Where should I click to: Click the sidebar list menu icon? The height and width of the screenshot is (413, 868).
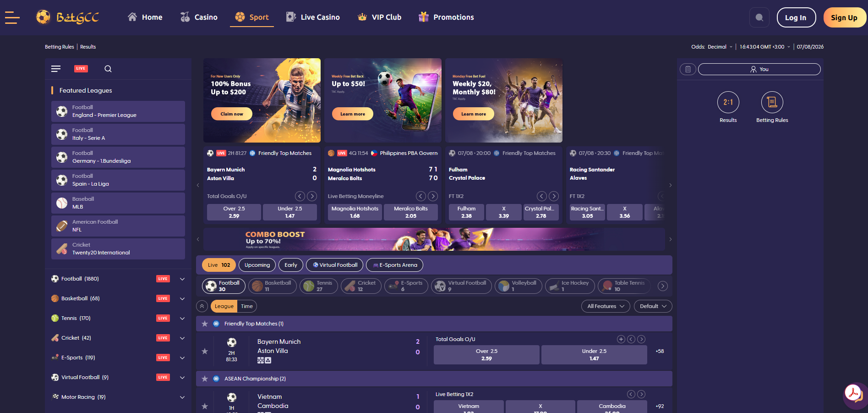coord(56,69)
